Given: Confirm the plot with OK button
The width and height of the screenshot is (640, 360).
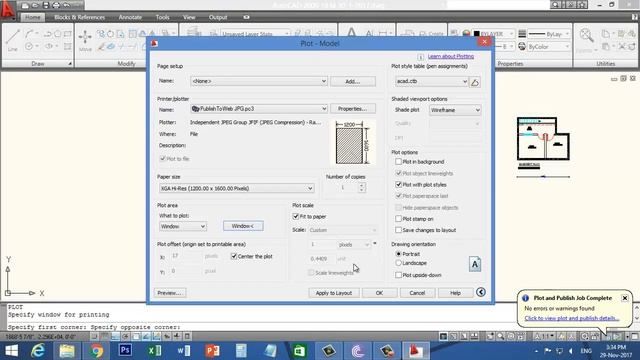Looking at the screenshot, I should (379, 293).
